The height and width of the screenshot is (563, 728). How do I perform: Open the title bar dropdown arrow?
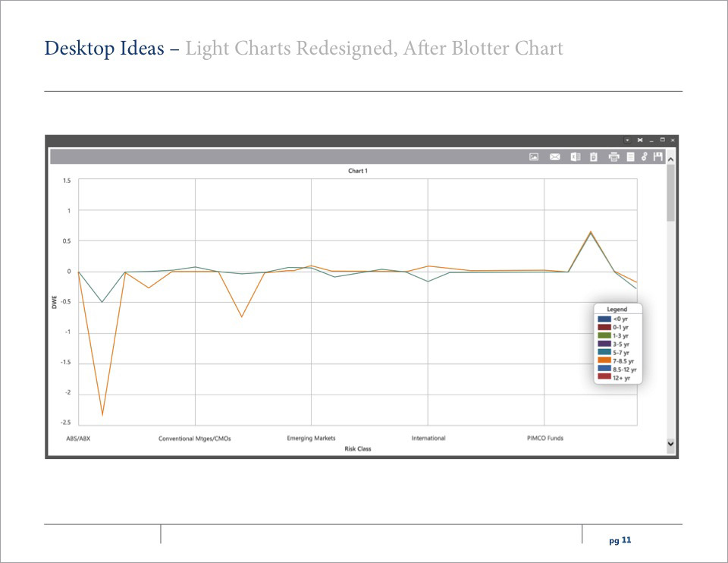[x=627, y=140]
